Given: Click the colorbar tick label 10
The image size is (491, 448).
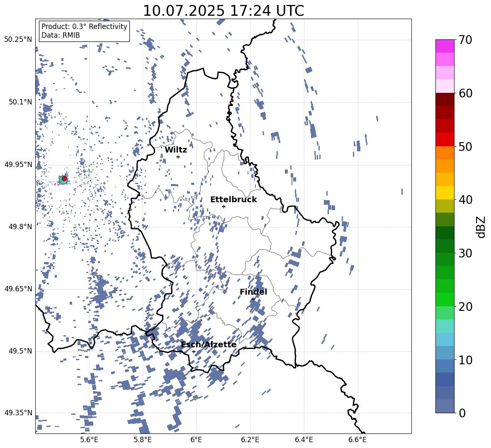Looking at the screenshot, I should [466, 360].
